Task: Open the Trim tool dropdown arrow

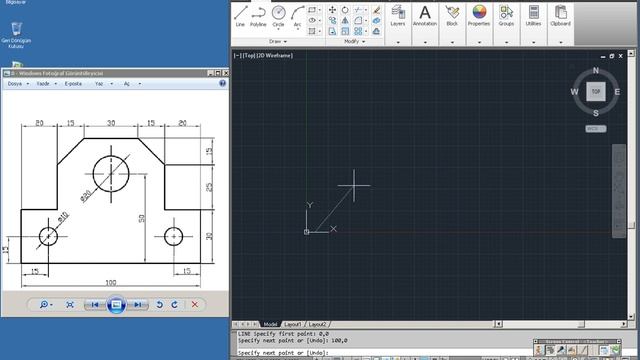Action: pos(366,10)
